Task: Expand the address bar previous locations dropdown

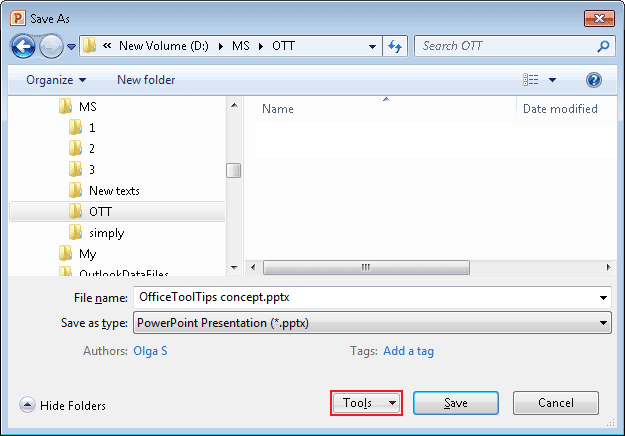Action: (x=372, y=47)
